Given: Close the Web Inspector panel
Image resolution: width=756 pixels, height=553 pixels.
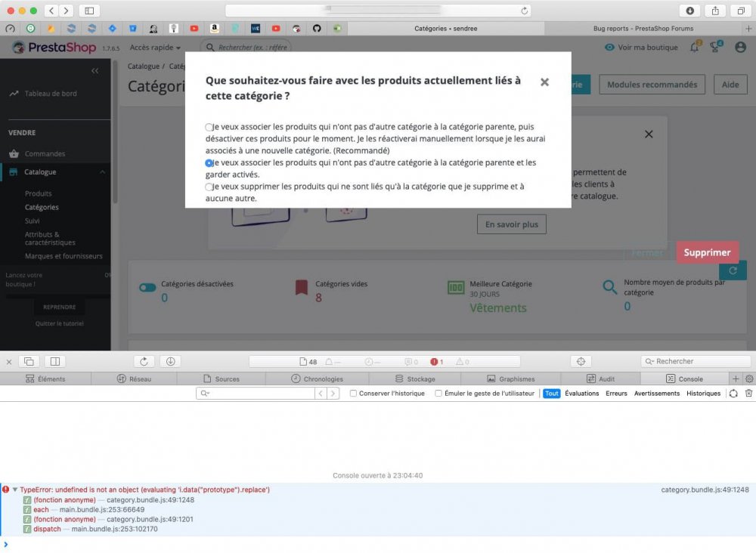Looking at the screenshot, I should point(8,362).
